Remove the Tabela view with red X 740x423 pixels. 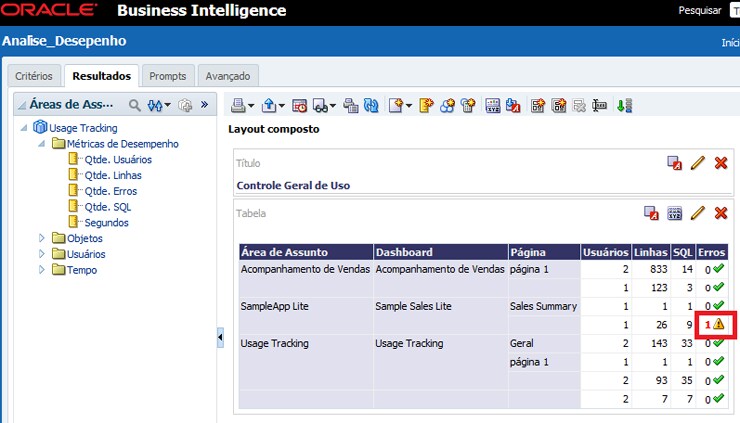coord(721,213)
